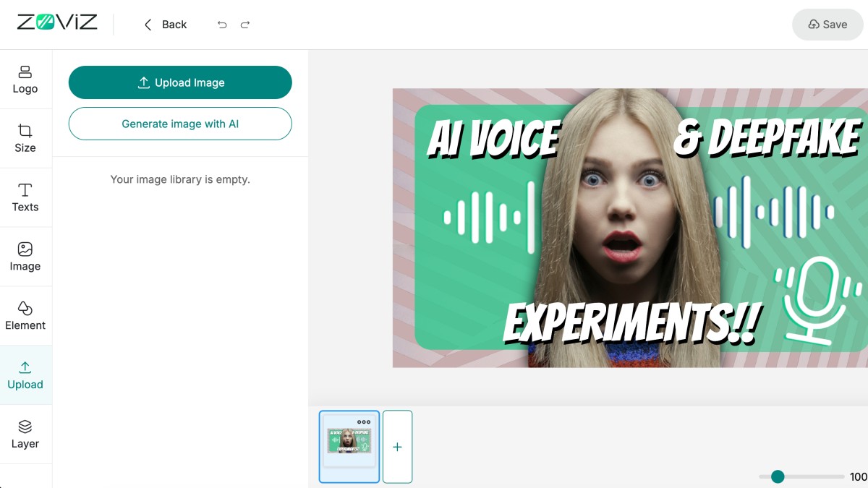Open the three-dot menu on slide thumbnail
This screenshot has width=868, height=488.
[364, 421]
